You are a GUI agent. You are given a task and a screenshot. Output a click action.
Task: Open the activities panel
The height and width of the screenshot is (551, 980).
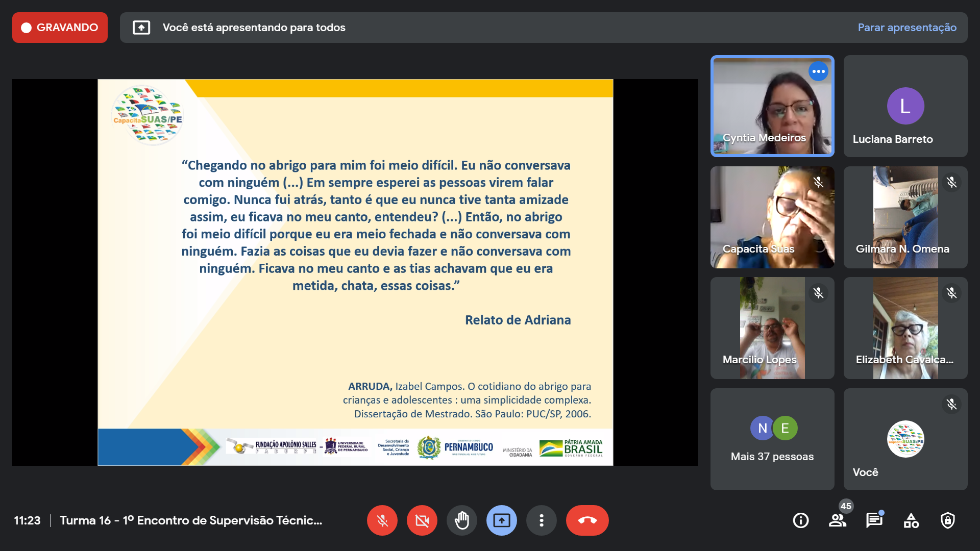(x=911, y=520)
